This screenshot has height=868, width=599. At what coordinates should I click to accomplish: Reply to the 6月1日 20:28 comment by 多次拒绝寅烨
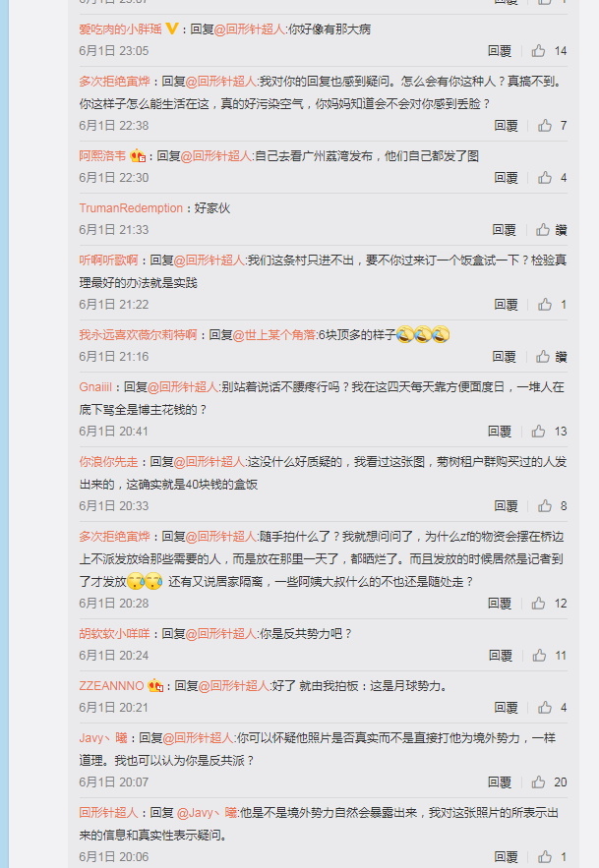click(x=500, y=604)
